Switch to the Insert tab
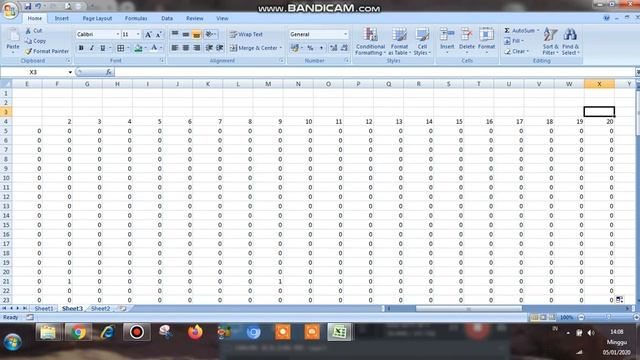 tap(62, 18)
